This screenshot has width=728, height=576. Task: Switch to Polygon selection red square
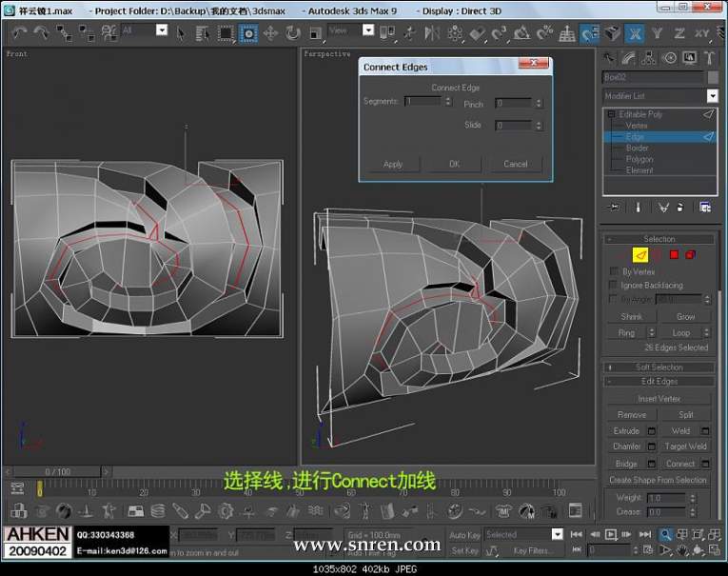click(x=674, y=255)
